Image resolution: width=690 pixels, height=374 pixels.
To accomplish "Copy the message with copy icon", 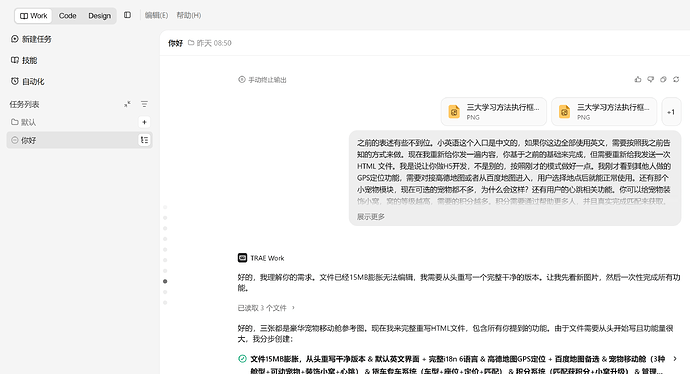I will click(663, 79).
